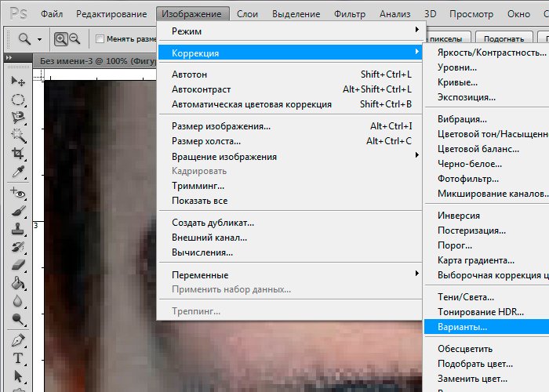Open the Фильтр menu in menu bar
Screen dimensions: 549x392
(x=349, y=14)
